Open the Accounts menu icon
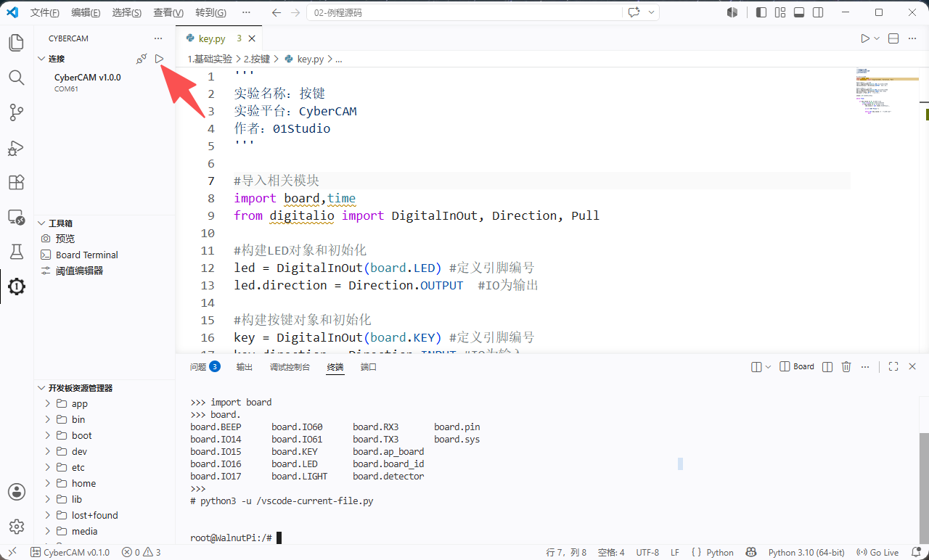The width and height of the screenshot is (929, 560). (x=17, y=492)
